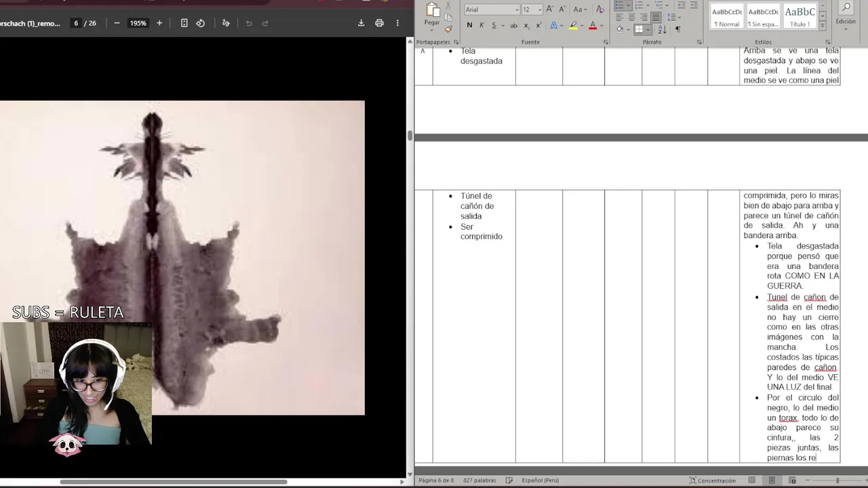The height and width of the screenshot is (488, 868).
Task: Center text in Word
Action: (x=631, y=17)
